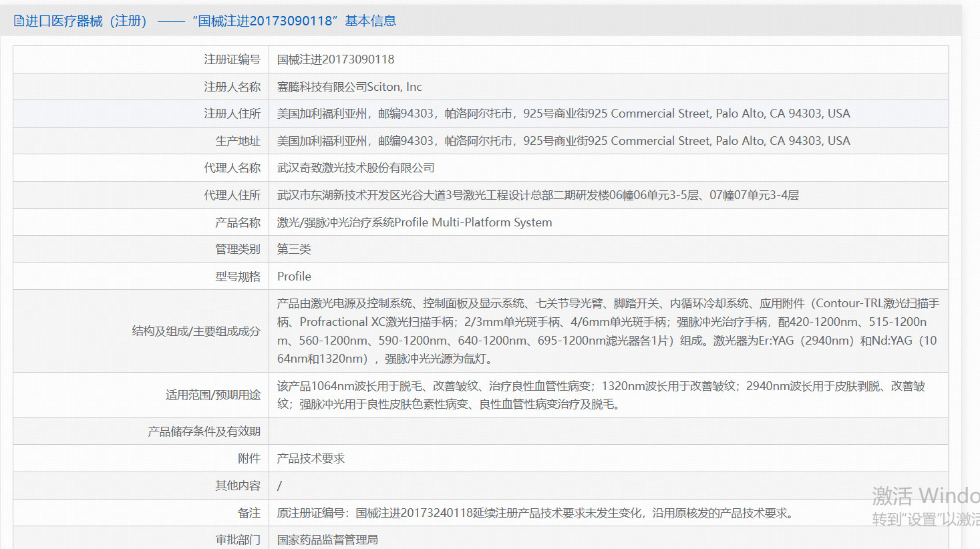Click the 型号规格 value Profile
The width and height of the screenshot is (980, 549).
(294, 277)
